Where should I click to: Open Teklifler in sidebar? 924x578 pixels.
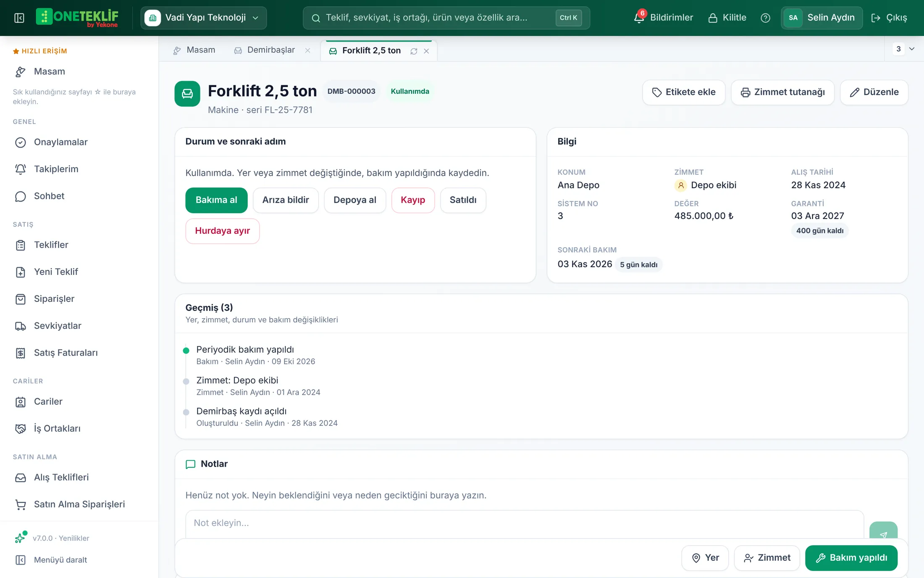[79, 245]
